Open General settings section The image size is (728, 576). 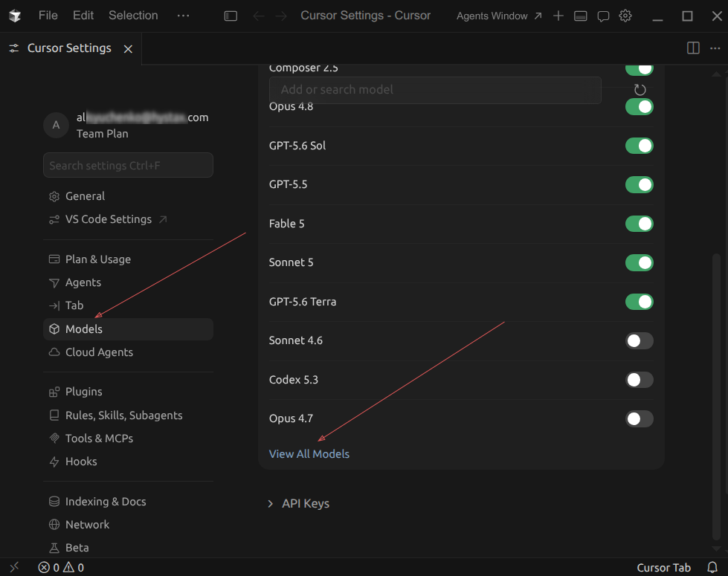(x=128, y=196)
